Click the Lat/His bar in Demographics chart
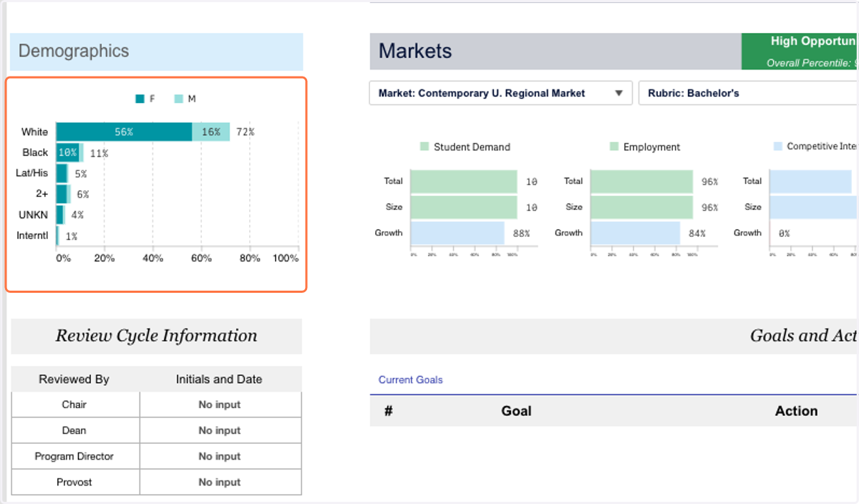Screen dimensions: 859x504 point(63,173)
